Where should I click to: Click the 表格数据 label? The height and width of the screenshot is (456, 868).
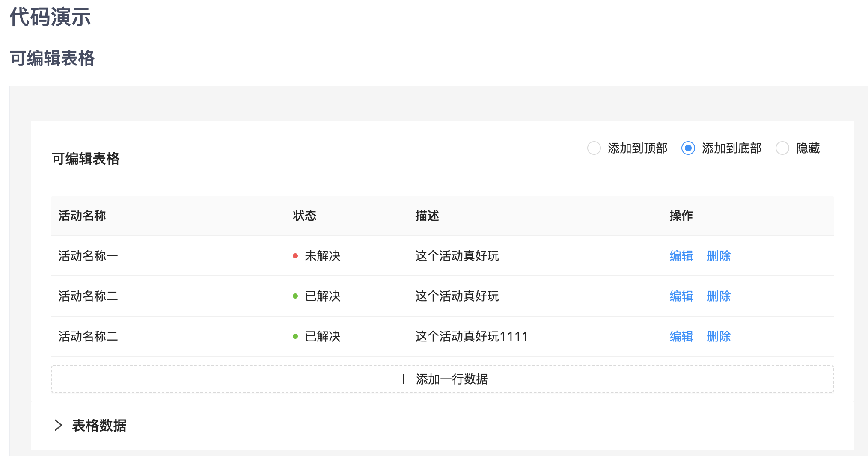pyautogui.click(x=99, y=425)
